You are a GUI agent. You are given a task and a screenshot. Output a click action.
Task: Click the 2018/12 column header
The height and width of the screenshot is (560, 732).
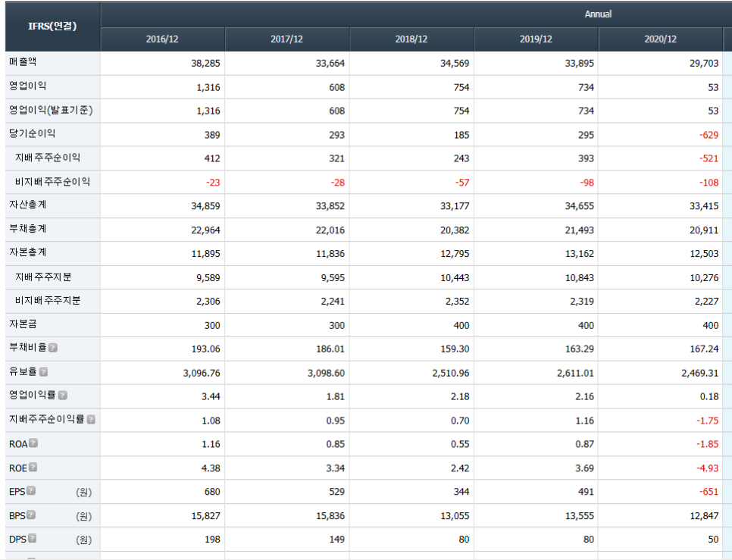(x=411, y=39)
